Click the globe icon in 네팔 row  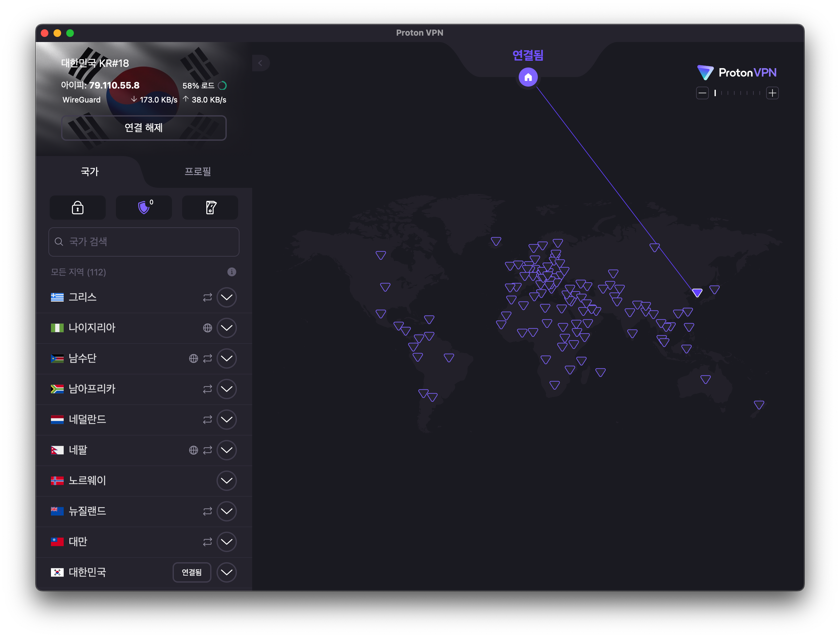(x=193, y=450)
